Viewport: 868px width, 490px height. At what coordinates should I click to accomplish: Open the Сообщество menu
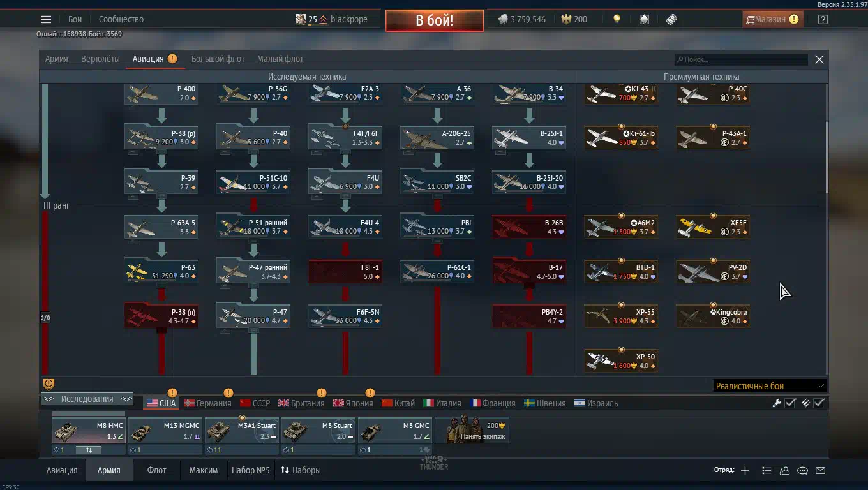[x=121, y=19]
